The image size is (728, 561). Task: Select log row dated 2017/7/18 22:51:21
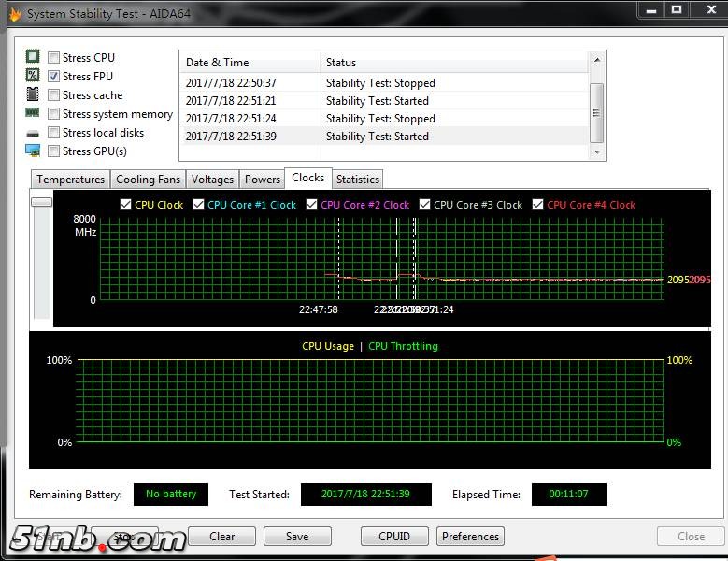click(384, 100)
